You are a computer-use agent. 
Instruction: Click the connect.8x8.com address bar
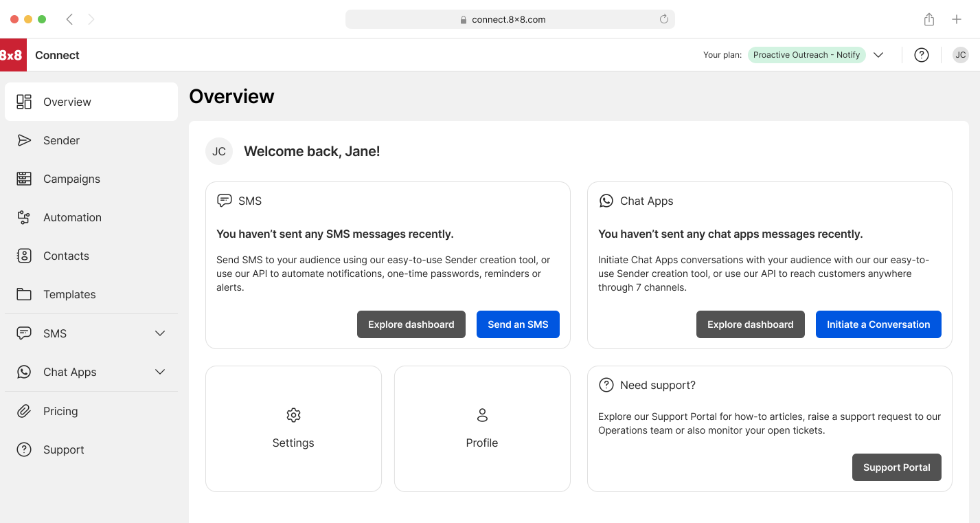(510, 19)
